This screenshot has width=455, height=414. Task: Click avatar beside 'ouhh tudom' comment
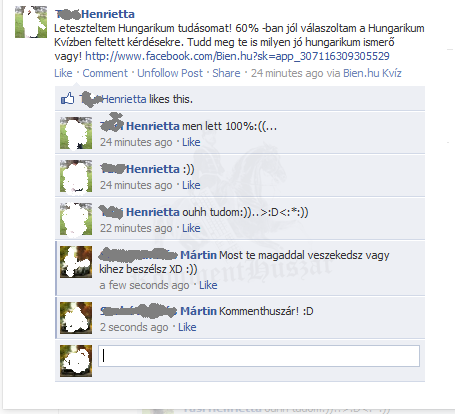pyautogui.click(x=76, y=219)
